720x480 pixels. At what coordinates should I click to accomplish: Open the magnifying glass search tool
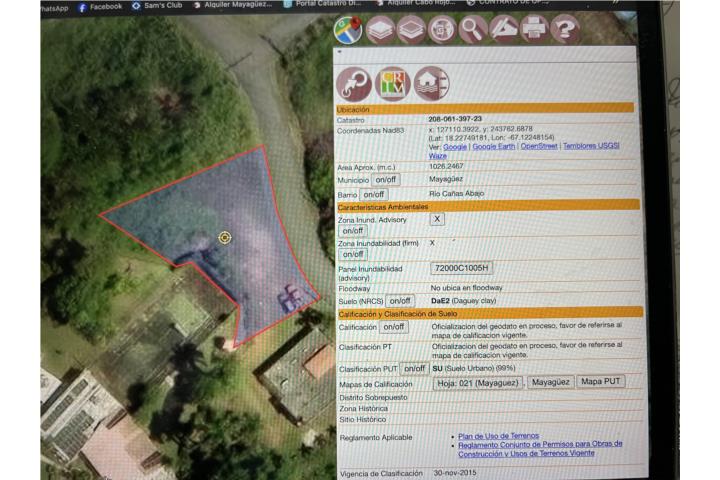click(x=472, y=30)
